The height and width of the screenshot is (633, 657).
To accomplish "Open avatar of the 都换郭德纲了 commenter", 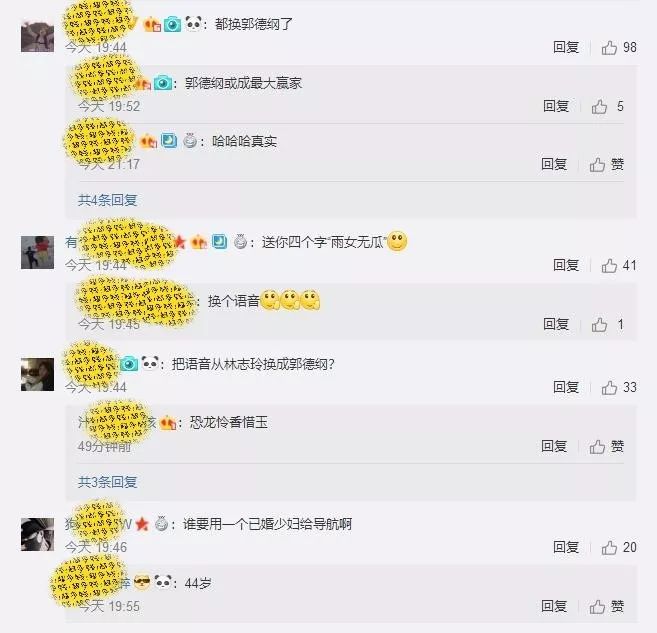I will [x=37, y=36].
